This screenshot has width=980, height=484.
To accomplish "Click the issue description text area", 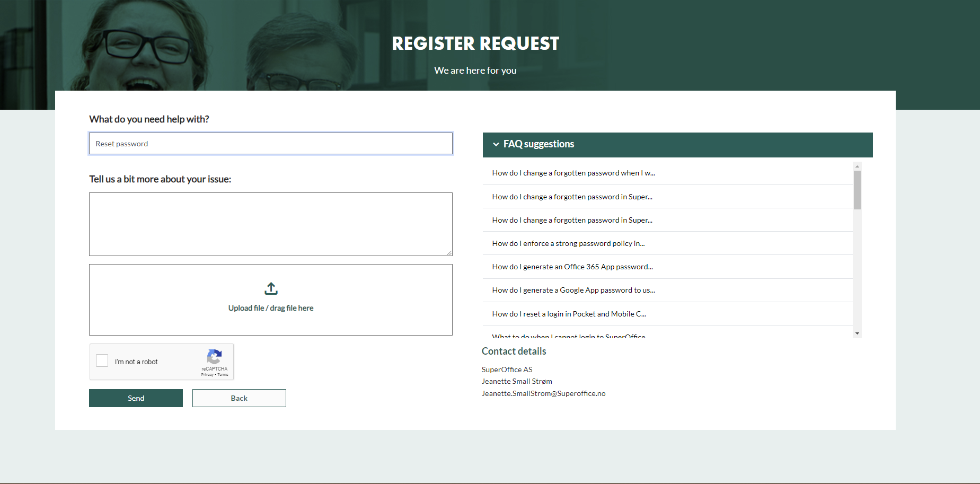I will tap(270, 224).
